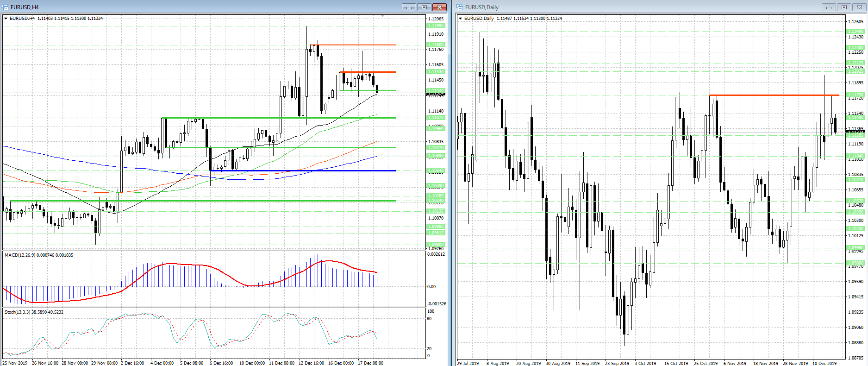Click the chart shift marker on H4 chart

click(x=382, y=16)
